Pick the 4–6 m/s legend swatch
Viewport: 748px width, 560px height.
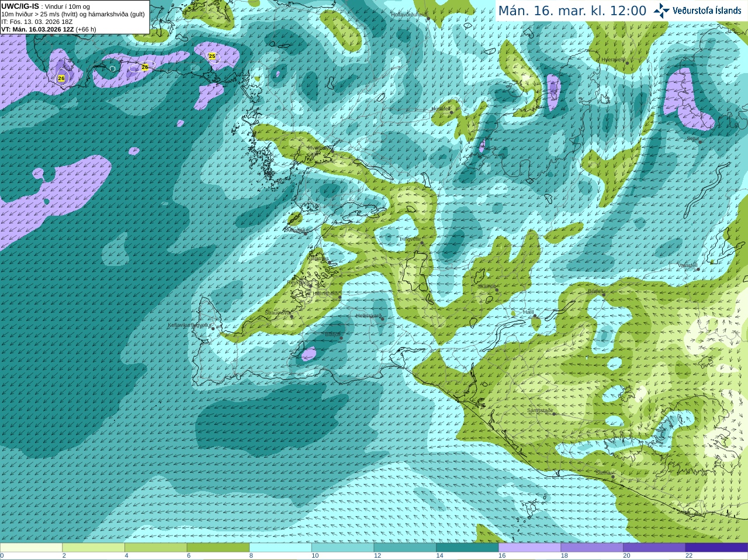(155, 548)
